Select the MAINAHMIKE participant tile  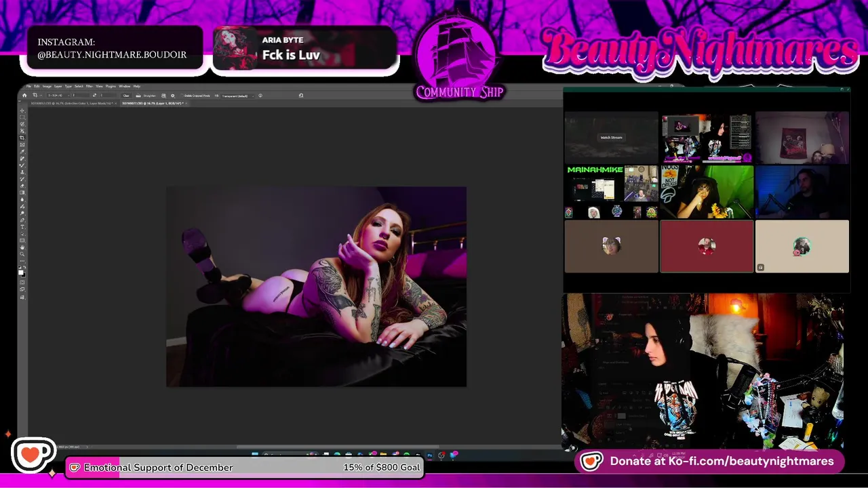[x=611, y=192]
